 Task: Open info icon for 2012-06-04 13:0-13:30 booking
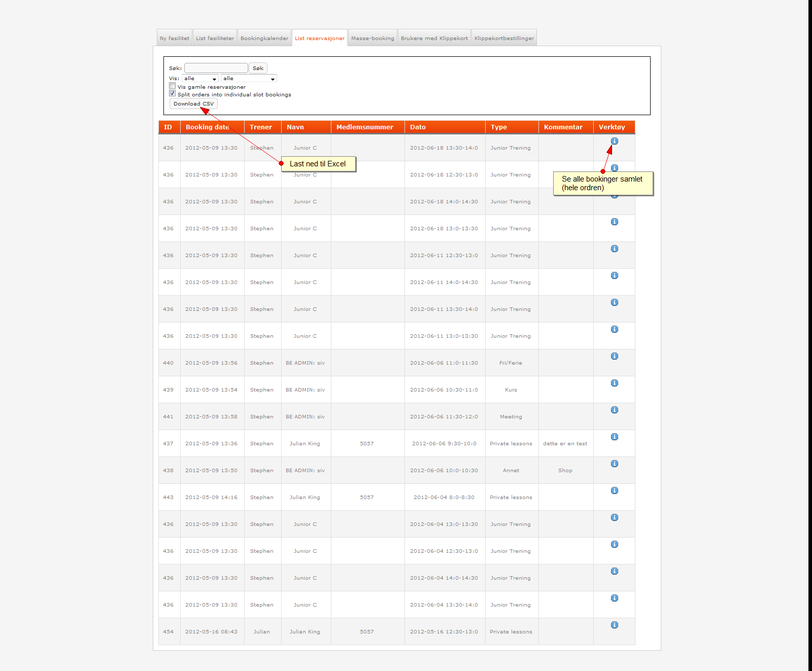point(615,517)
